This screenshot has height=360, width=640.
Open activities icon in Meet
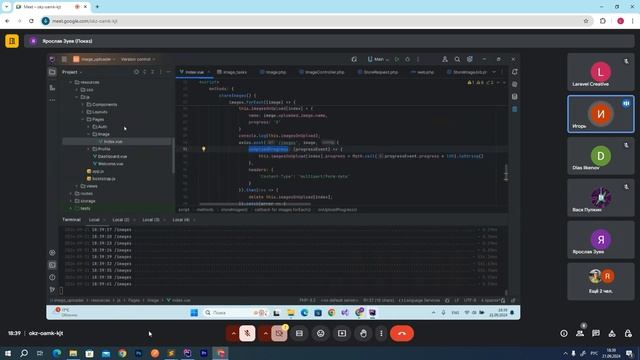click(612, 333)
